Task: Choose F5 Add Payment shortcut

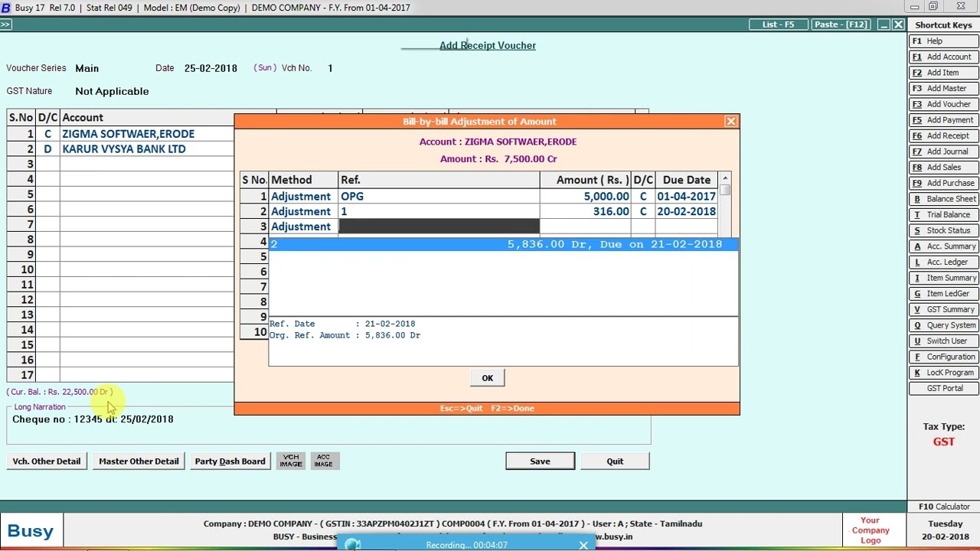Action: click(943, 120)
